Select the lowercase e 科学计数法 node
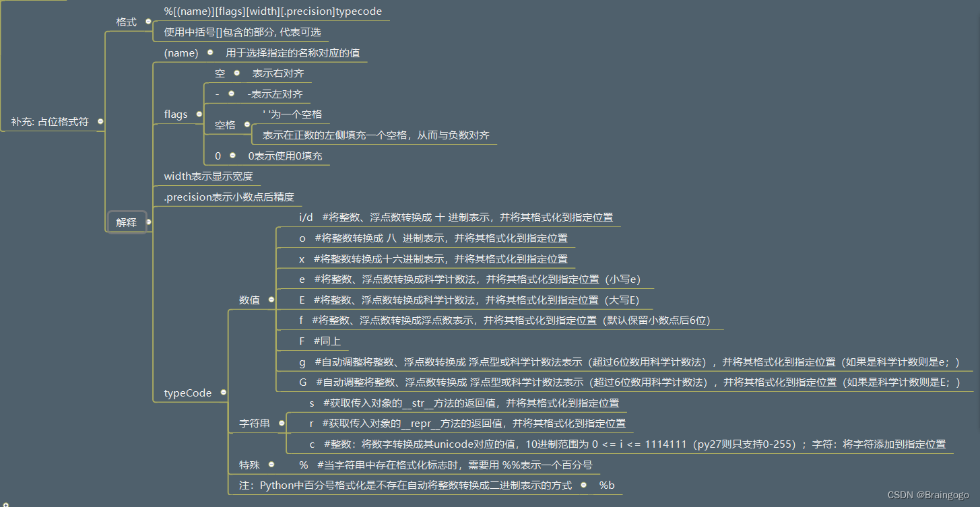Image resolution: width=980 pixels, height=507 pixels. click(x=470, y=279)
